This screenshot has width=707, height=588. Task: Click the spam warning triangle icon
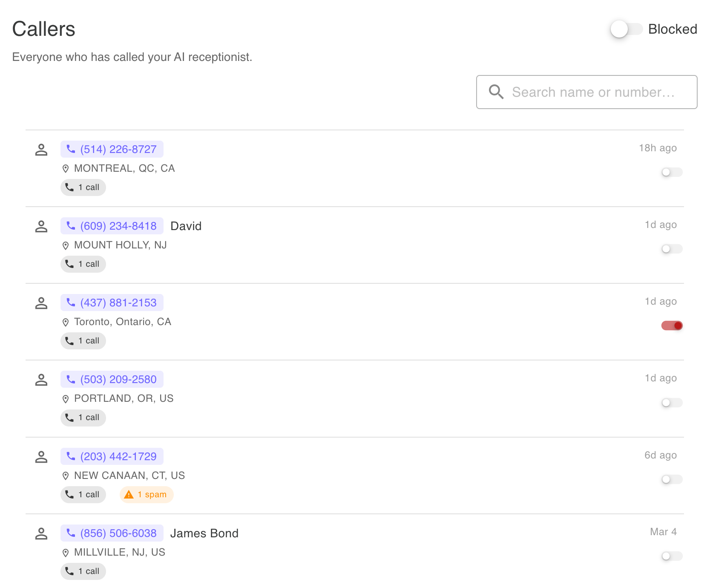[x=129, y=494]
